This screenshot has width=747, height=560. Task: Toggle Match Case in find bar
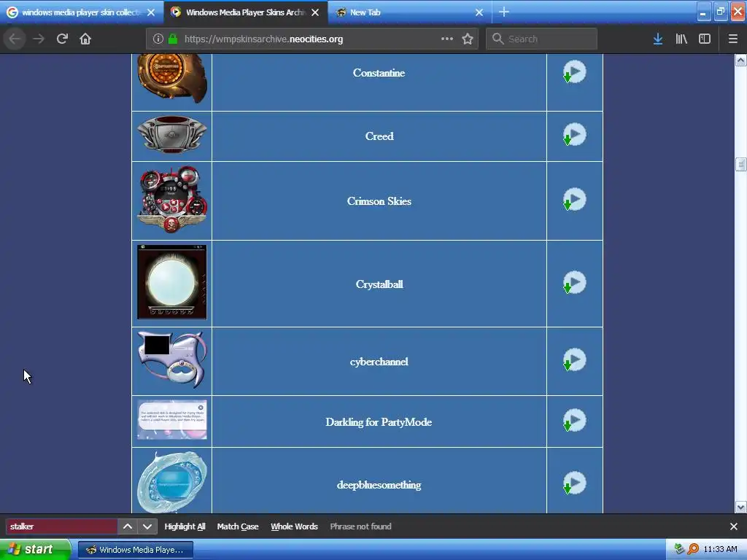pyautogui.click(x=238, y=526)
